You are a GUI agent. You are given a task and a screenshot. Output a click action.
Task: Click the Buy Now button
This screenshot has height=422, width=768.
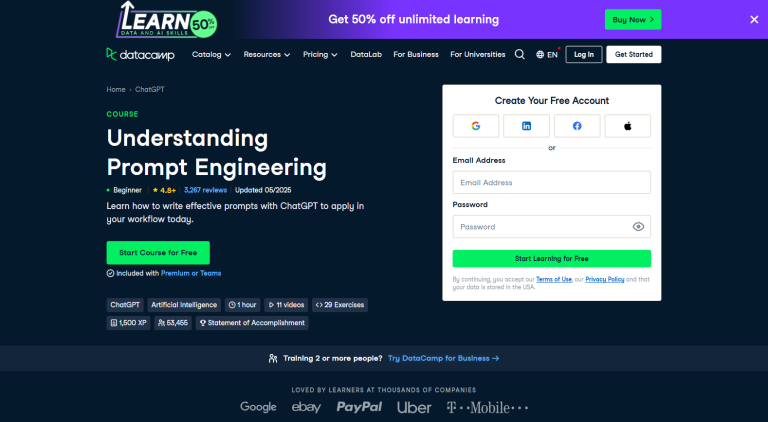(x=633, y=20)
